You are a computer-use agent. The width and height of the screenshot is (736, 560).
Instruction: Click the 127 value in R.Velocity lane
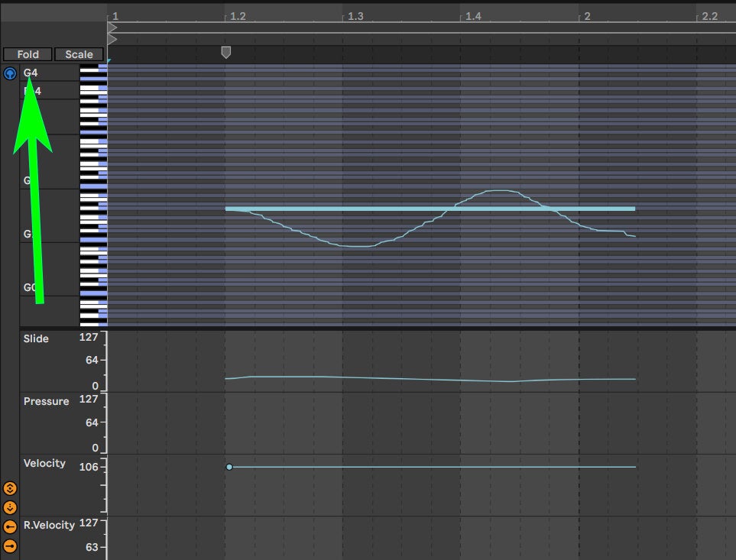[x=89, y=523]
